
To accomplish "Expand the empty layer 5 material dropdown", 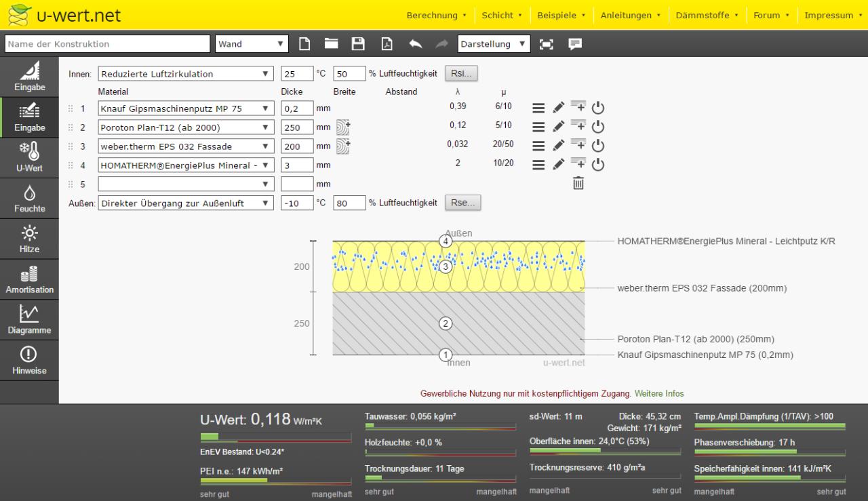I will (186, 184).
